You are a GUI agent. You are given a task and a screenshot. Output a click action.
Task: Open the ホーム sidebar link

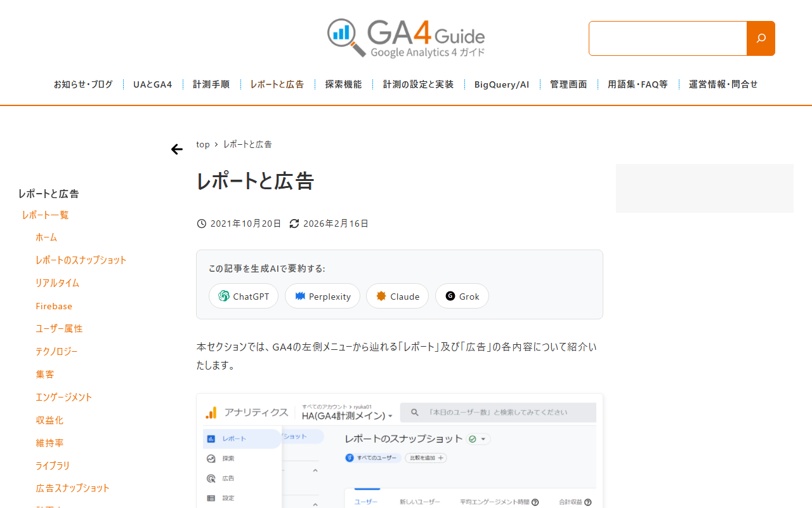[x=46, y=237]
